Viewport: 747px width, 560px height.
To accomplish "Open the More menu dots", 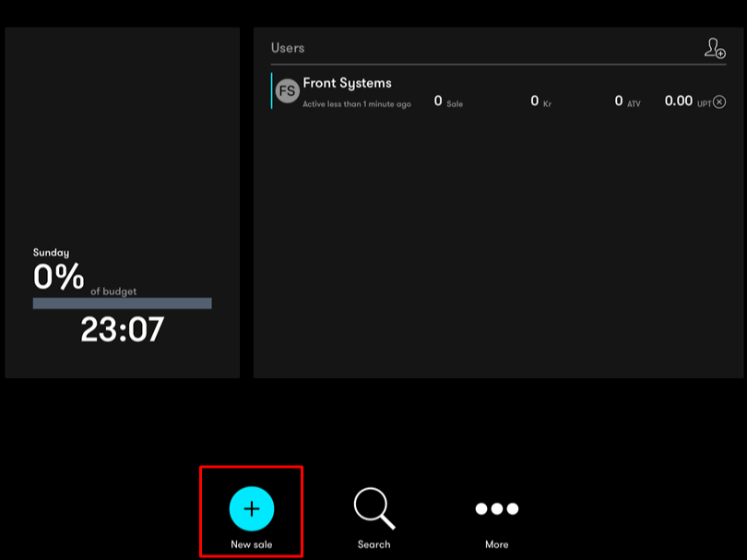I will [x=496, y=508].
